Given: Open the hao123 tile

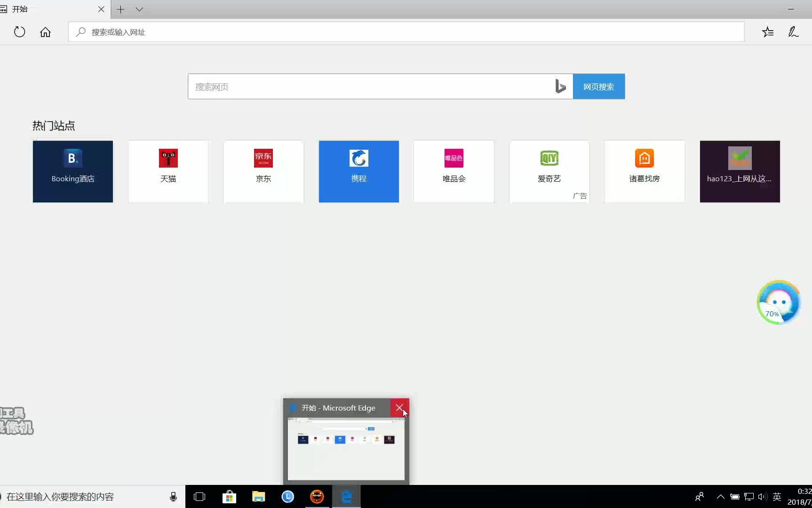Looking at the screenshot, I should (740, 171).
